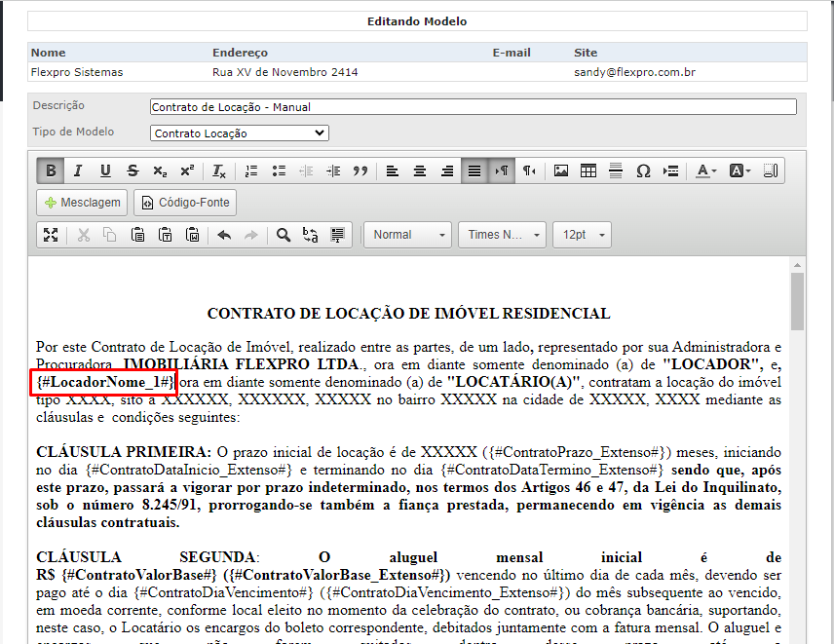Toggle strikethrough formatting
This screenshot has width=834, height=644.
(133, 170)
